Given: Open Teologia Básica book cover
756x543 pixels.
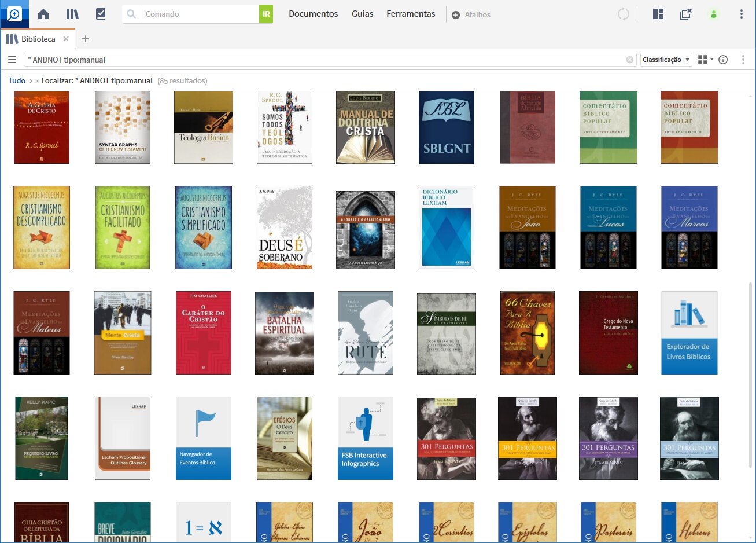Looking at the screenshot, I should (204, 127).
